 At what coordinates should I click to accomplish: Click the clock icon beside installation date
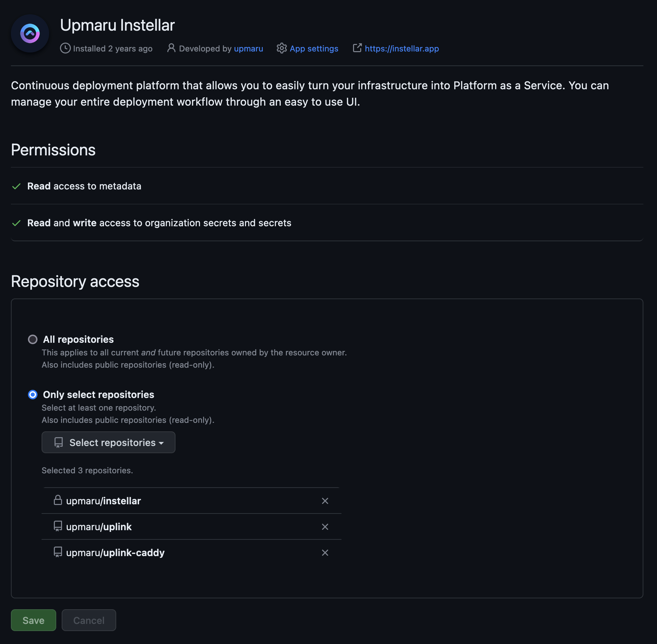(65, 48)
